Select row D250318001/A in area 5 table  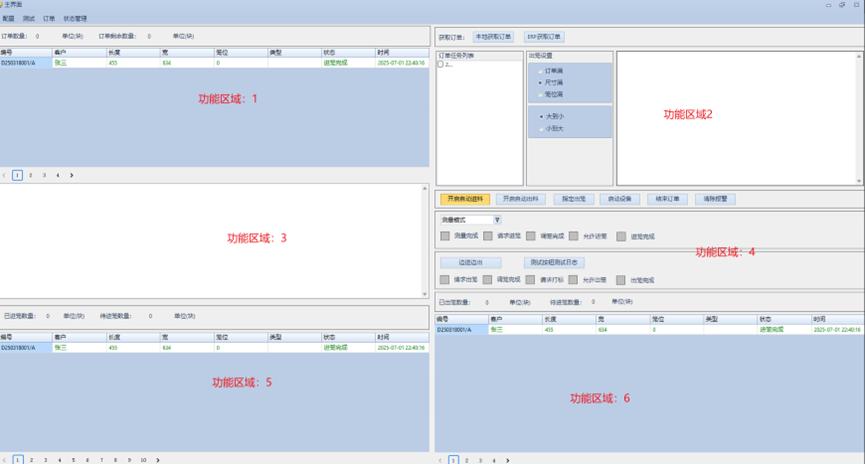pyautogui.click(x=215, y=348)
